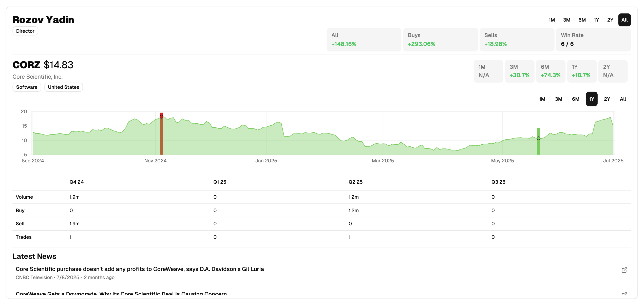This screenshot has width=644, height=306.
Task: Click the United States country tag
Action: tap(64, 87)
